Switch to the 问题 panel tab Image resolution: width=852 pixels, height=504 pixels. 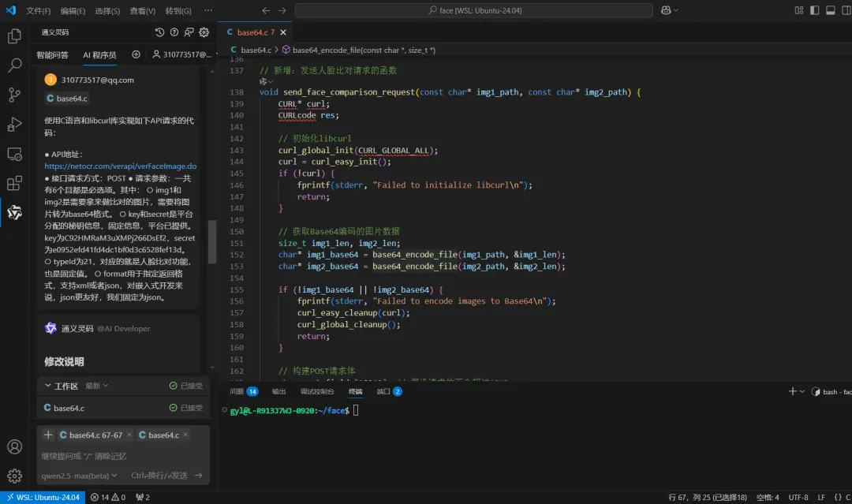(237, 391)
